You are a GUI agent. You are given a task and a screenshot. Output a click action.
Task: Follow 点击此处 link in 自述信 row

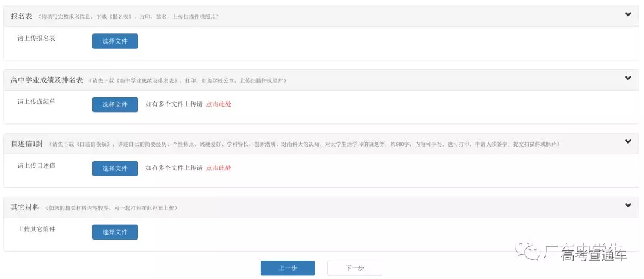coord(218,168)
